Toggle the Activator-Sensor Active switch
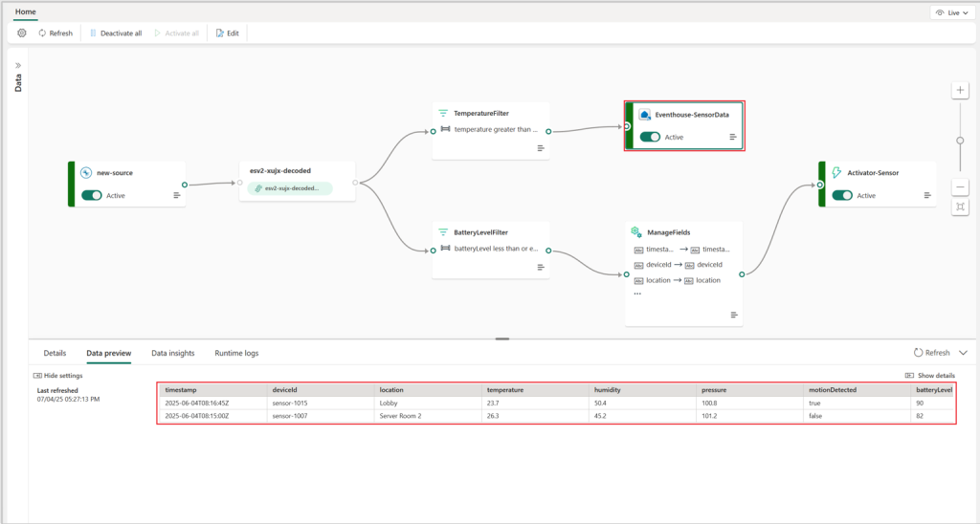This screenshot has height=524, width=980. (842, 195)
